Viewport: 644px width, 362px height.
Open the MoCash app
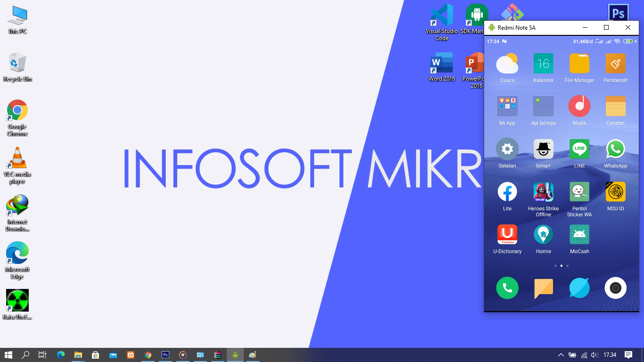[579, 234]
